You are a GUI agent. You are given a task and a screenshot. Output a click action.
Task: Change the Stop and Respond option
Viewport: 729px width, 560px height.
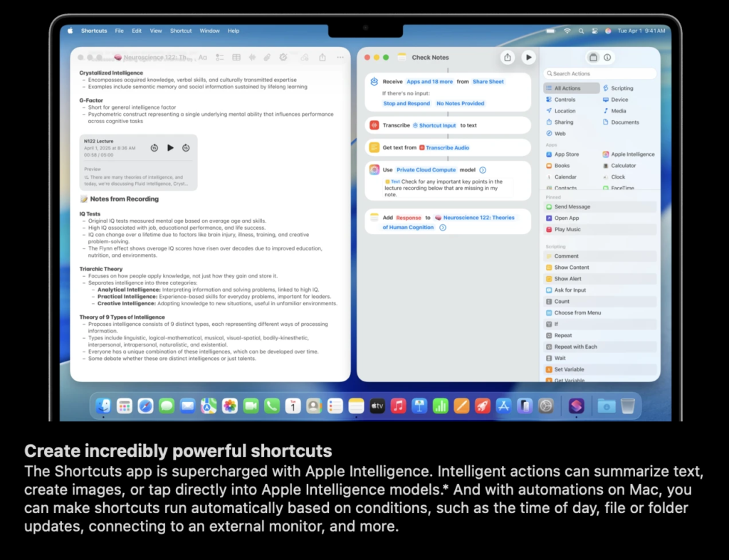(x=407, y=103)
